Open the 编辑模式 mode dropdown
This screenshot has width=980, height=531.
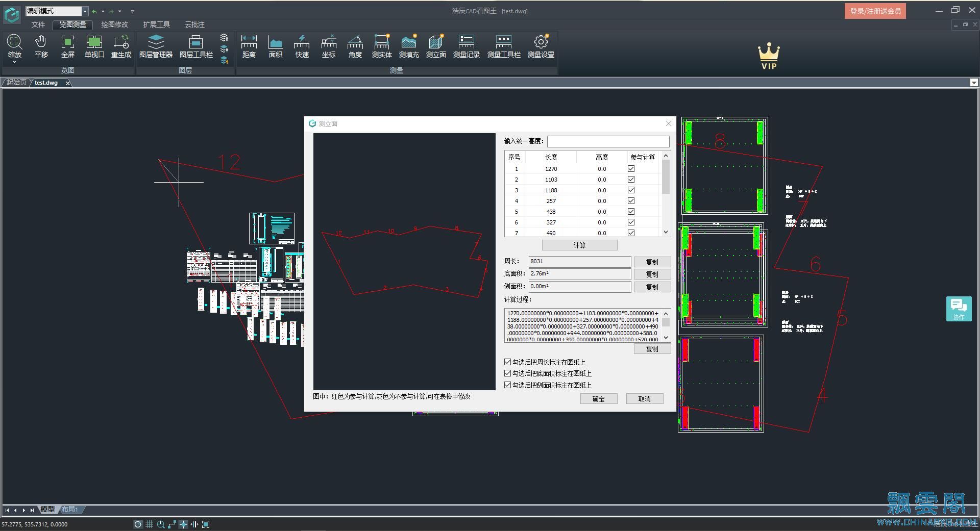(x=85, y=11)
